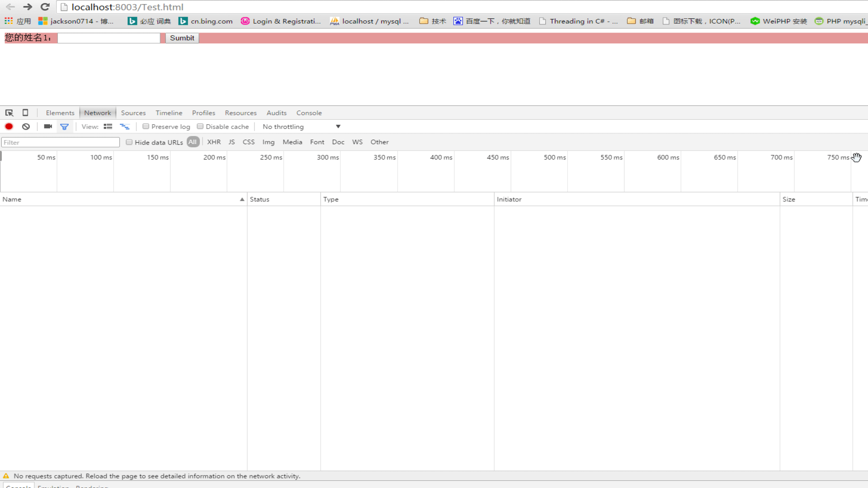Select the XHR filter button
The height and width of the screenshot is (488, 868).
pyautogui.click(x=213, y=142)
